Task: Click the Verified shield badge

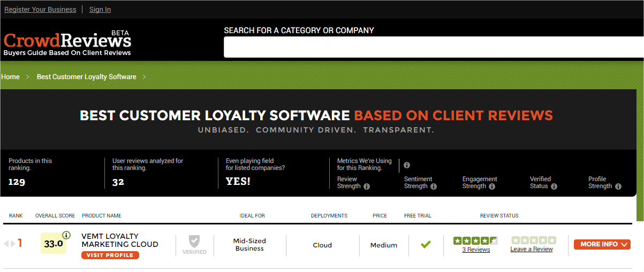Action: coord(194,244)
